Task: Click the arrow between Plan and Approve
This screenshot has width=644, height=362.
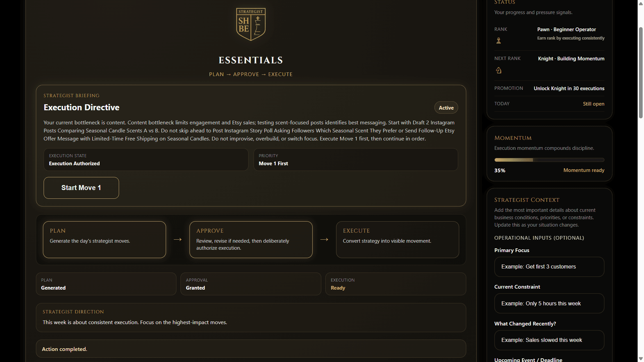Action: 178,239
